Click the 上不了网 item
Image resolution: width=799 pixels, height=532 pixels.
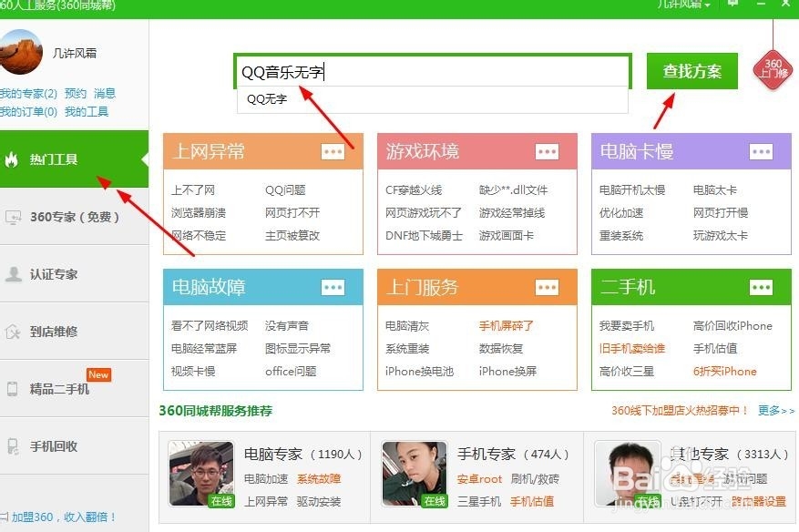(x=193, y=190)
